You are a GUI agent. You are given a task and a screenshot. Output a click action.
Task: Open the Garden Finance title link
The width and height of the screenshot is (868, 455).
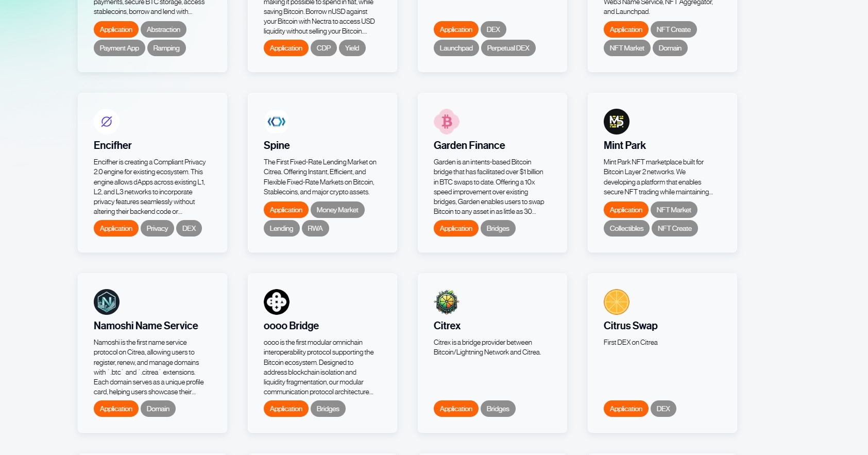pyautogui.click(x=469, y=145)
